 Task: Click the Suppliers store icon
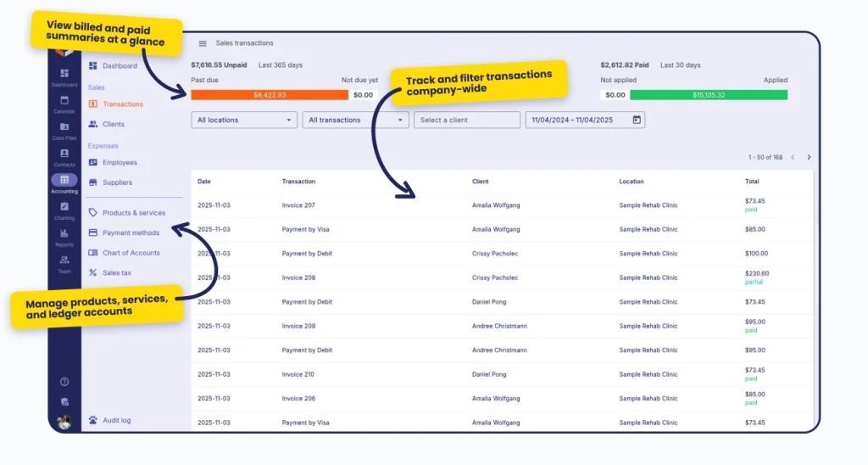(x=93, y=182)
